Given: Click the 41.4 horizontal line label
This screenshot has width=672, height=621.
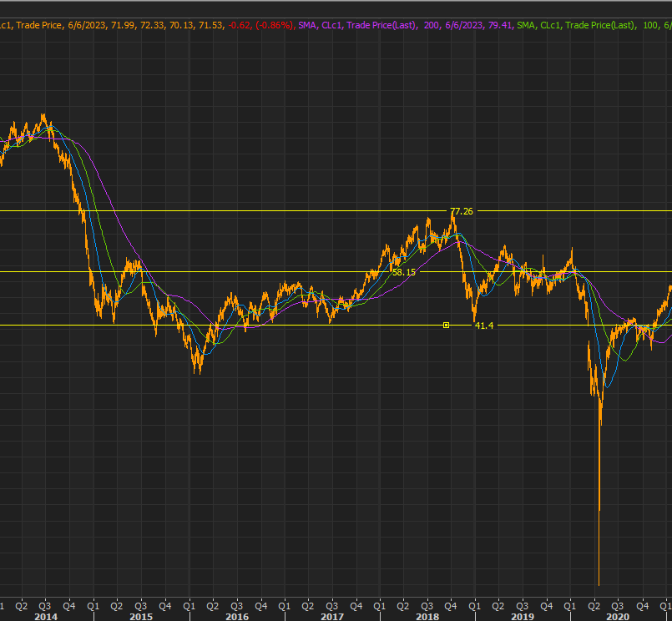Looking at the screenshot, I should click(x=484, y=326).
